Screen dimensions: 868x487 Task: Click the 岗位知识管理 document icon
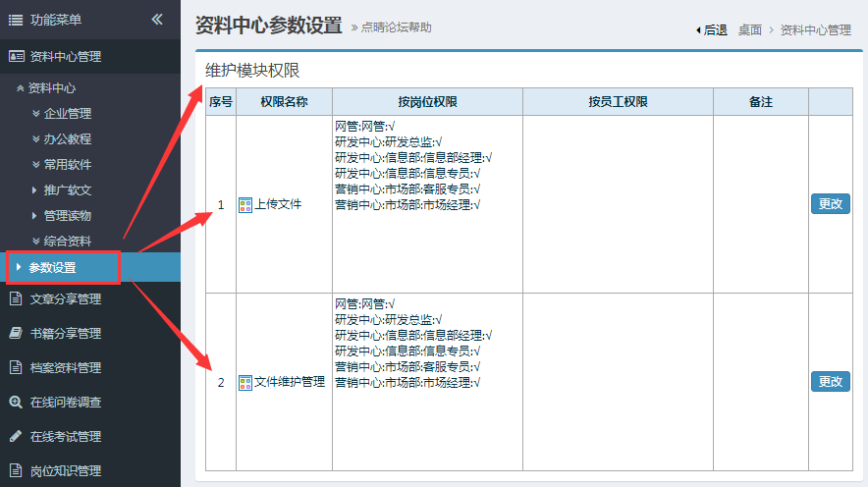pos(16,470)
